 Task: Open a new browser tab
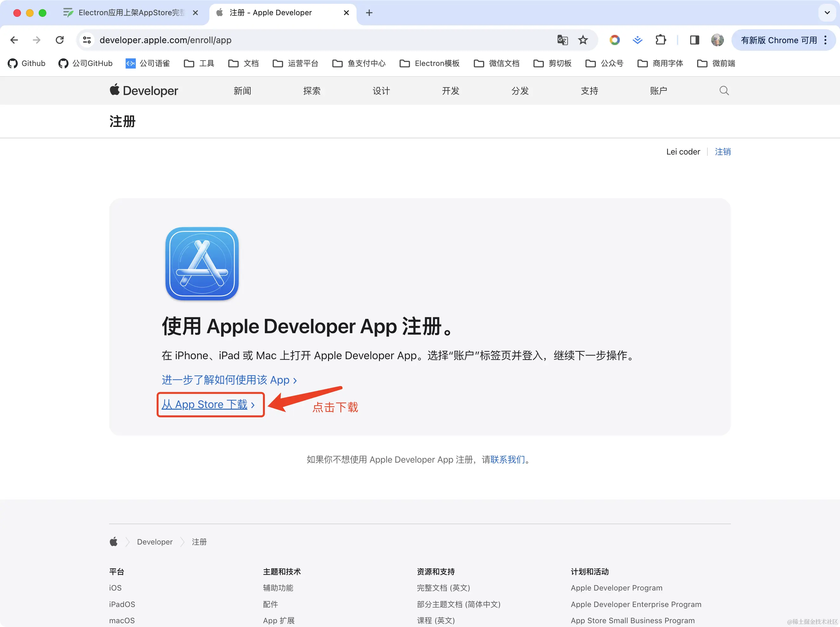369,12
